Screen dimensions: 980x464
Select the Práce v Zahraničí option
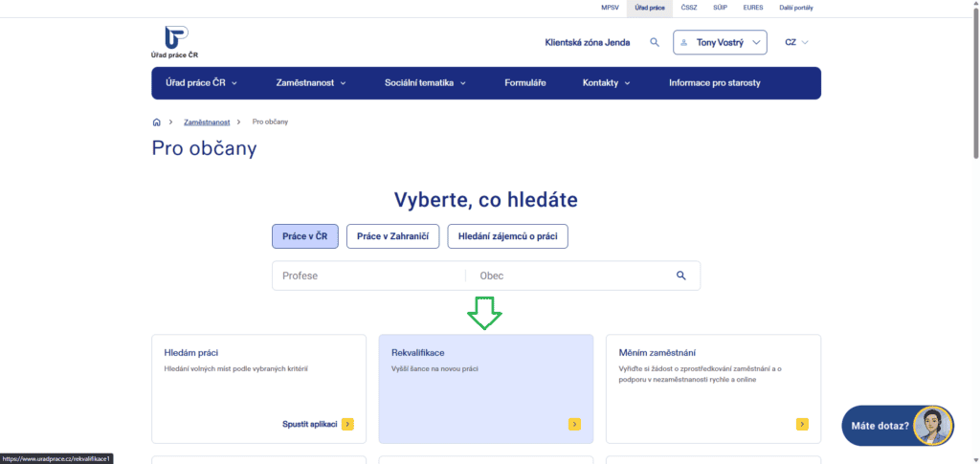tap(393, 236)
